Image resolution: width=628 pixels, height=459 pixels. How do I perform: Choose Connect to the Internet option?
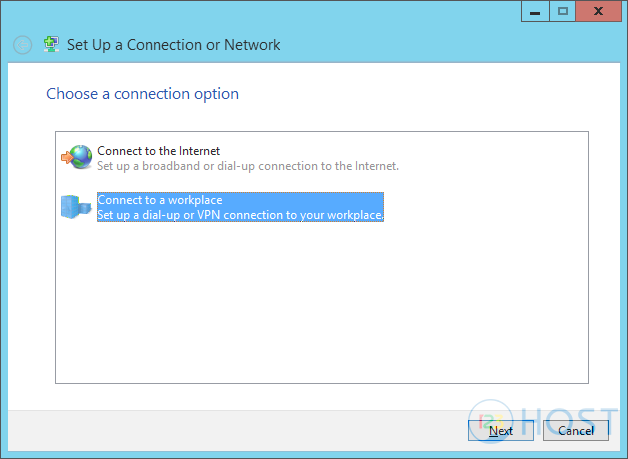pyautogui.click(x=159, y=151)
